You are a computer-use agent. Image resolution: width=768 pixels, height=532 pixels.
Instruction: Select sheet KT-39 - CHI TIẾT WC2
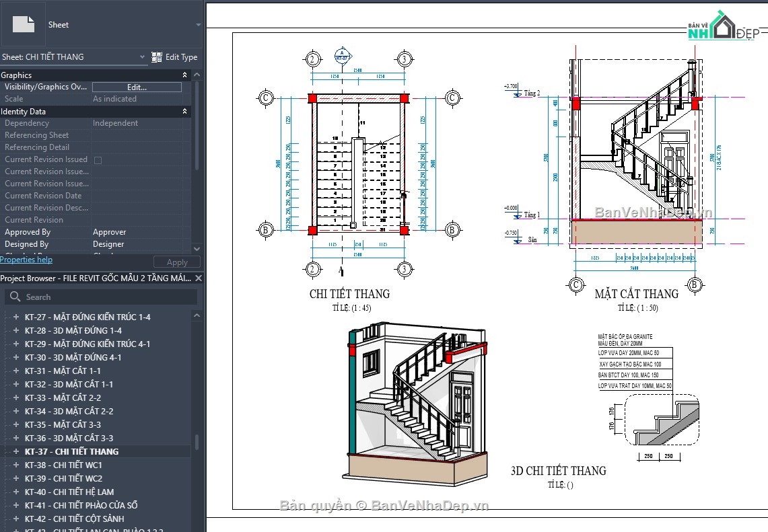[63, 478]
